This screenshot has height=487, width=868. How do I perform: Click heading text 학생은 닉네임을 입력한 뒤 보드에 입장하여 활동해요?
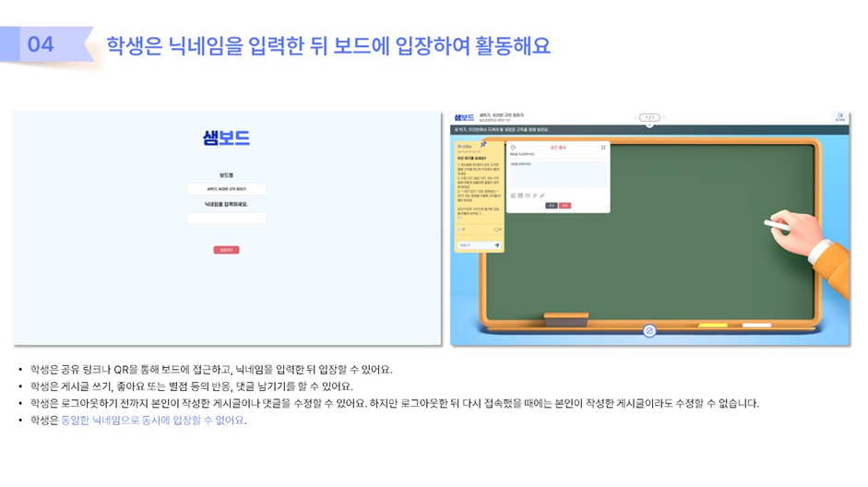pyautogui.click(x=328, y=45)
